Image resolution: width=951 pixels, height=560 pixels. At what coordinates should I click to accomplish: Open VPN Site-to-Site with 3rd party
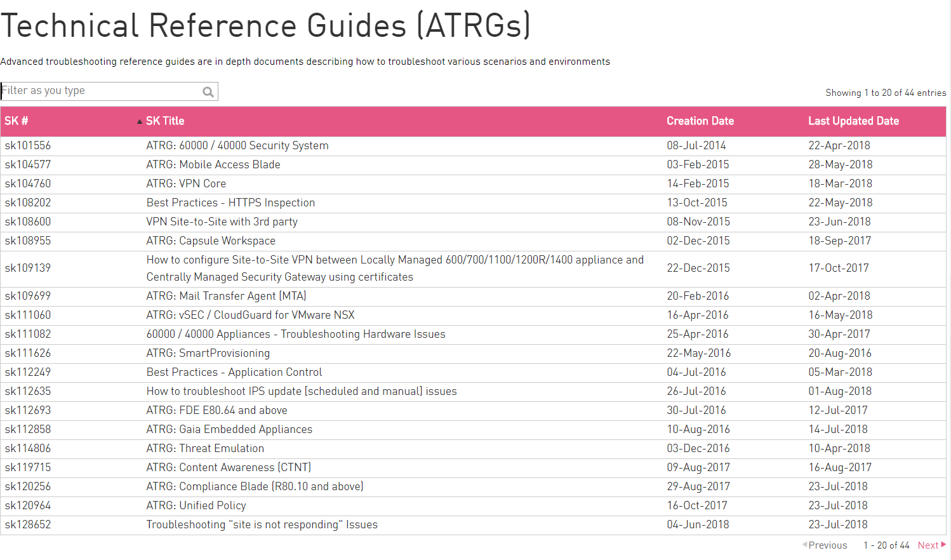[x=222, y=222]
